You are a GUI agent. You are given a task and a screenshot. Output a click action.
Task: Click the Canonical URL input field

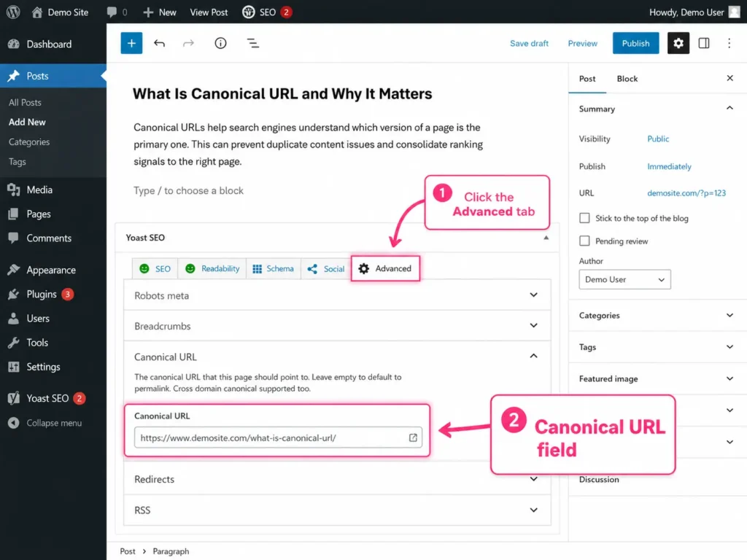278,437
